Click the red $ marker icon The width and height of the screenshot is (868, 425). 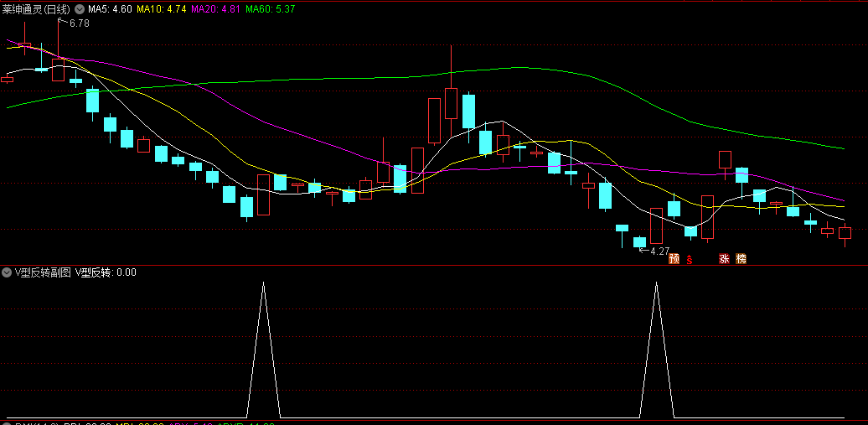(690, 259)
